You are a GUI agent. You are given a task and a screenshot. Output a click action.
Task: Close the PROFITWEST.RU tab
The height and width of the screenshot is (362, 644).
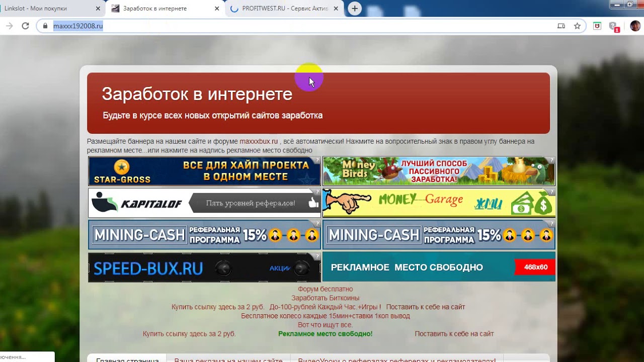click(x=336, y=9)
